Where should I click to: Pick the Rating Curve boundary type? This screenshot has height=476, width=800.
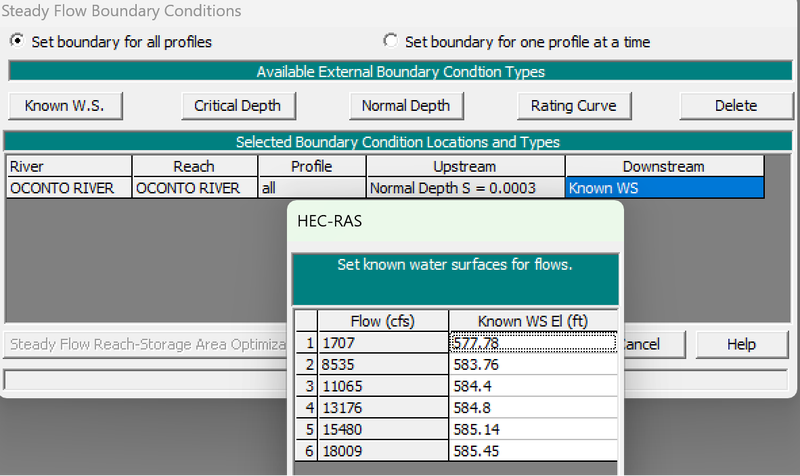pyautogui.click(x=573, y=105)
